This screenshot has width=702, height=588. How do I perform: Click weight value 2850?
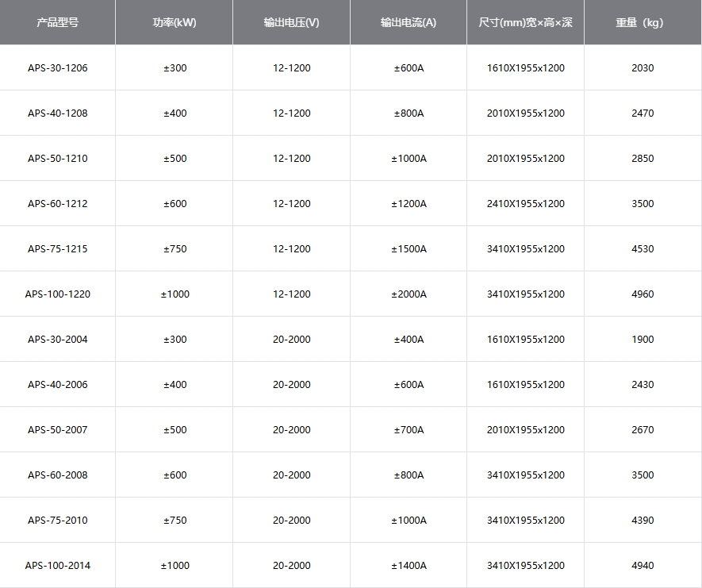(x=643, y=159)
